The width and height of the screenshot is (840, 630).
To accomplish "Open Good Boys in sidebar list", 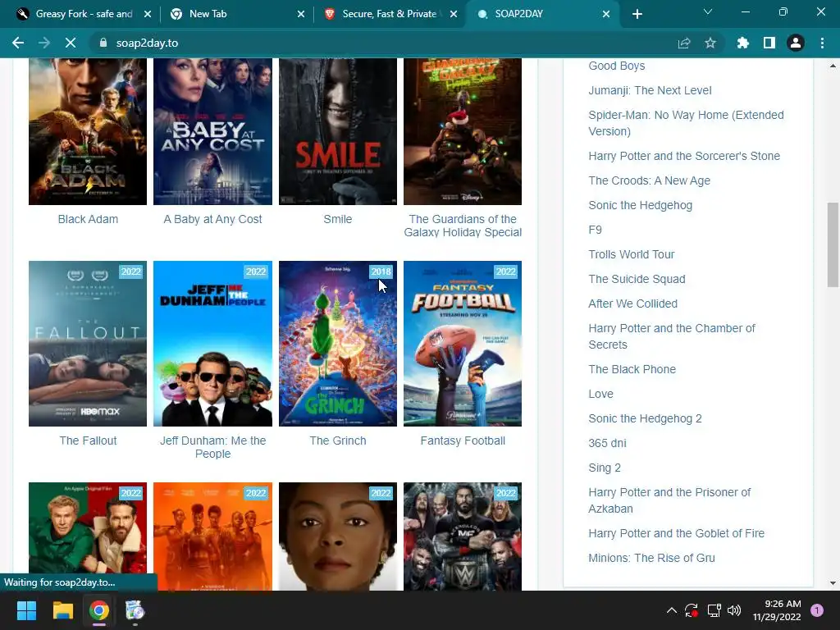I will [617, 66].
